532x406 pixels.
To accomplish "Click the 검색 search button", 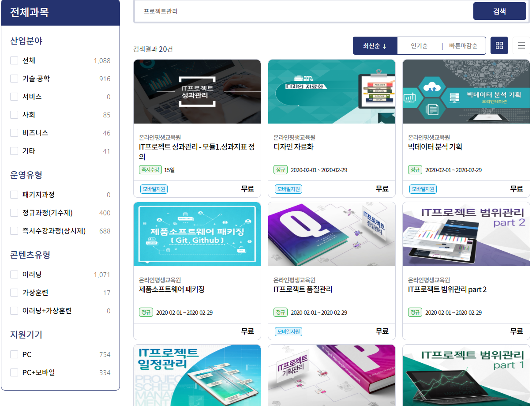I will [500, 11].
